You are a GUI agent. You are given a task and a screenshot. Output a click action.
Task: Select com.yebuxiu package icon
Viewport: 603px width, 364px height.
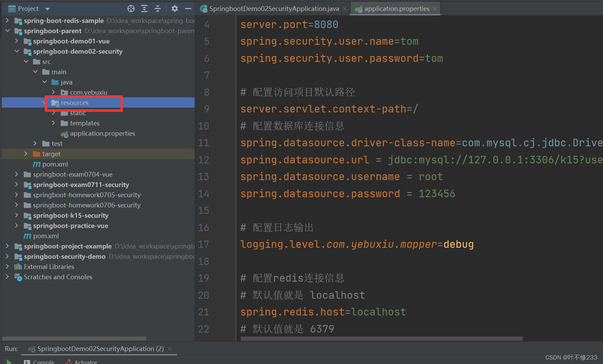click(64, 92)
